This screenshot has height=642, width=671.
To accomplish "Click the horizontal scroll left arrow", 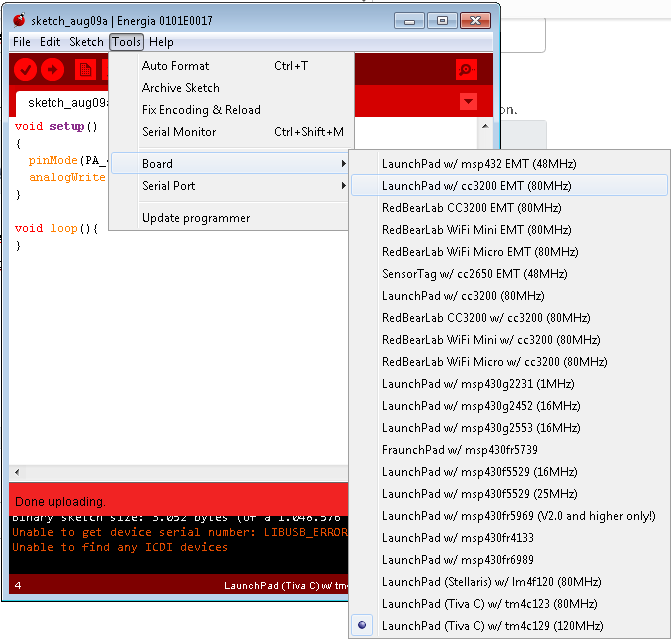I will pyautogui.click(x=17, y=473).
